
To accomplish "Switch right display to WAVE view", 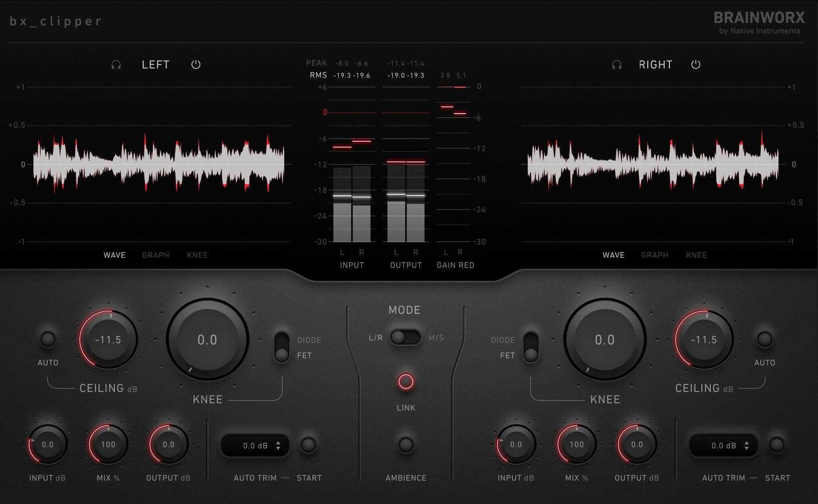I will (614, 255).
